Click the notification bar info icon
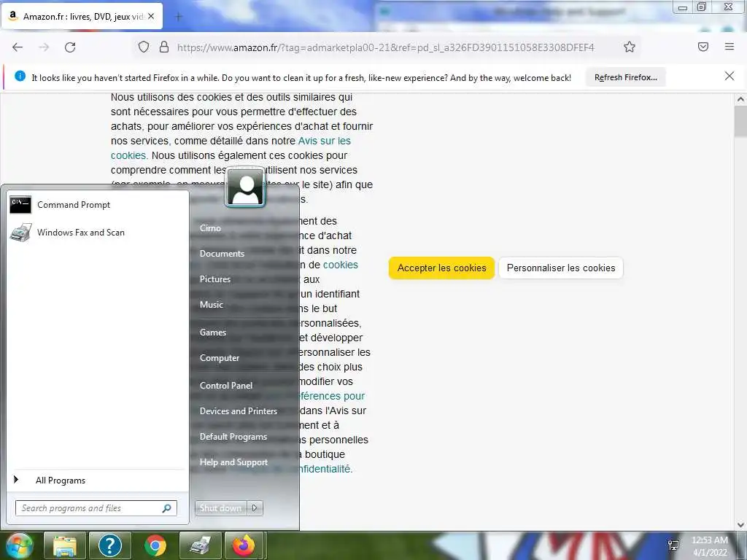747x560 pixels. point(20,76)
